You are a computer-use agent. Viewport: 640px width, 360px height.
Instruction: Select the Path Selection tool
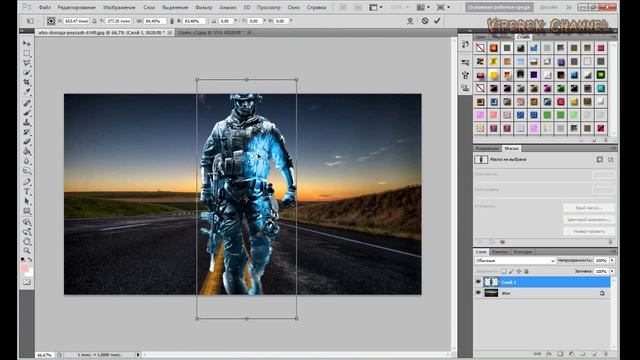(27, 201)
